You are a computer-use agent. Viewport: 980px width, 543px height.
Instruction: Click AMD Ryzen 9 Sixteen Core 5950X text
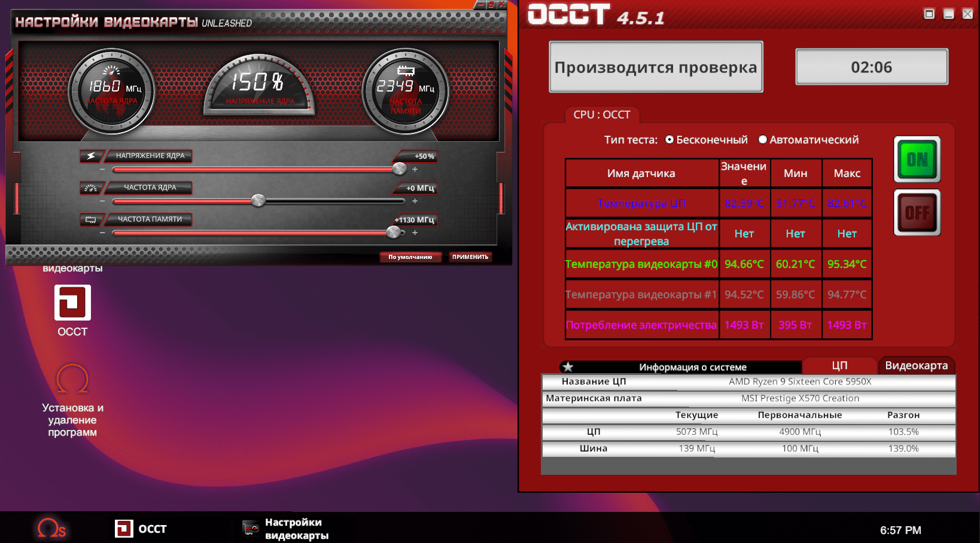tap(800, 382)
